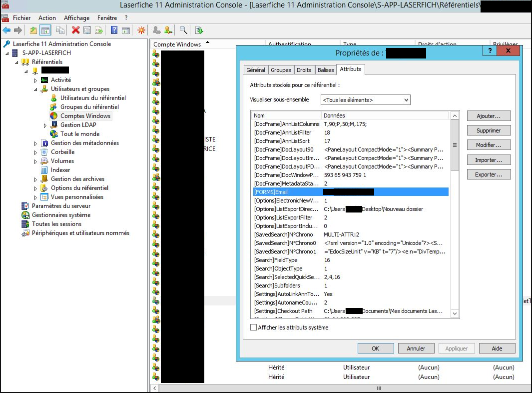Collapse the S-APP-LASERFICH server node
The height and width of the screenshot is (393, 532).
[7, 53]
